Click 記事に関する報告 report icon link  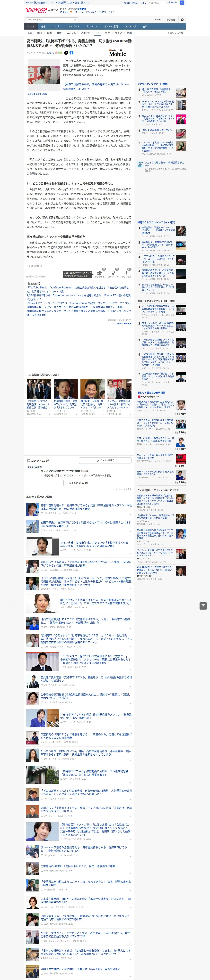point(36,277)
